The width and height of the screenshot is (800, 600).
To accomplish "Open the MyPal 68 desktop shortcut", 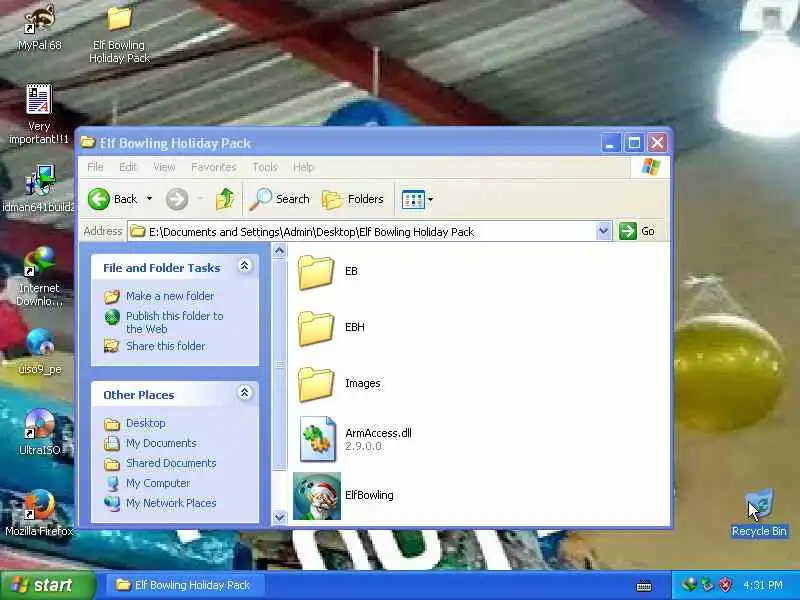I will (x=39, y=28).
